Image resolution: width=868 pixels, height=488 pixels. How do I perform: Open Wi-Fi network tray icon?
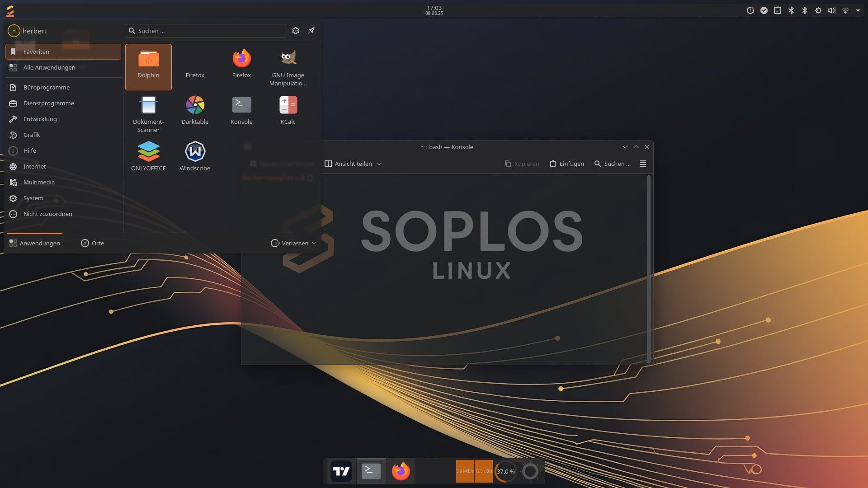click(845, 10)
